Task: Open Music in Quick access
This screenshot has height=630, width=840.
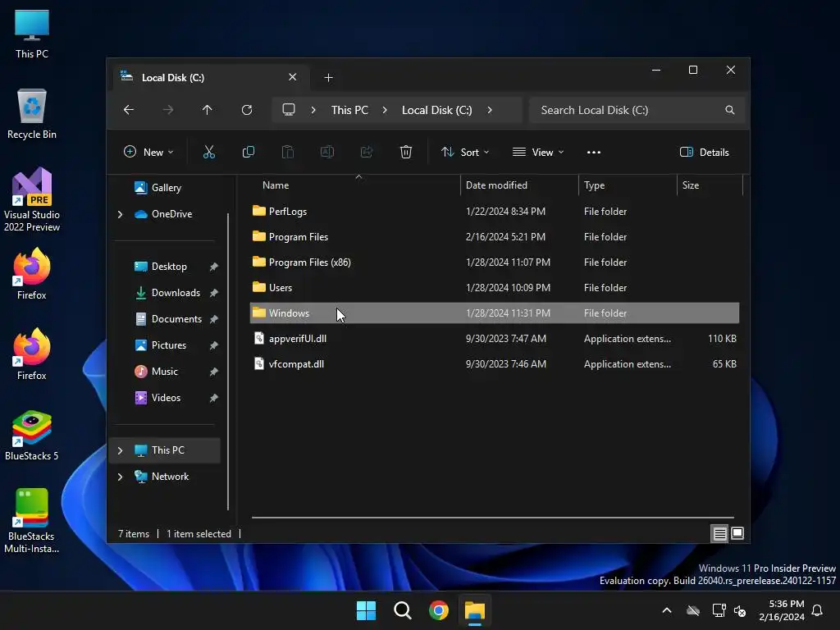Action: pyautogui.click(x=166, y=372)
